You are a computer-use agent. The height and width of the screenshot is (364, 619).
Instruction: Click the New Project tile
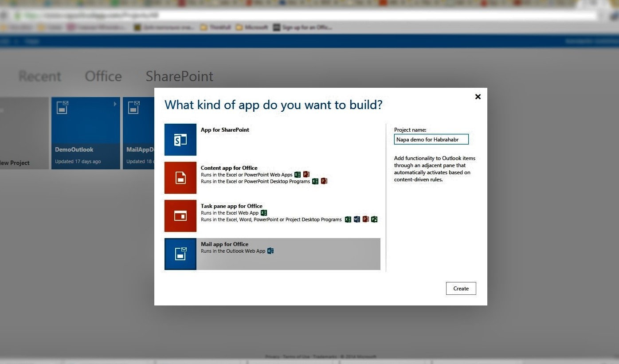24,133
